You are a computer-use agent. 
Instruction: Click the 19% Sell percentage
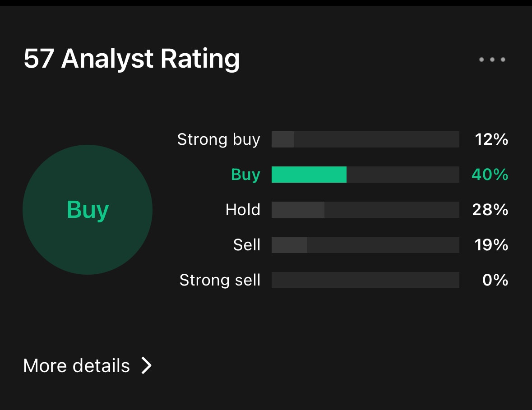[x=491, y=245]
